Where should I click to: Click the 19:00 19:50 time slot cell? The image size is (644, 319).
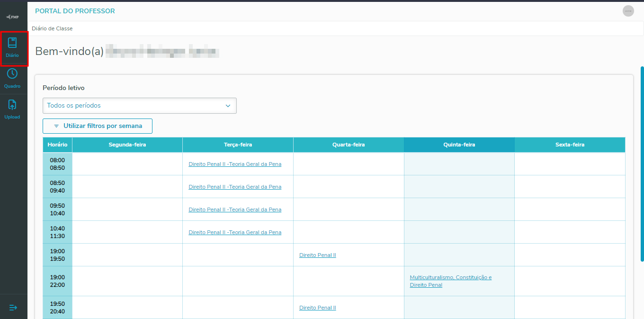58,255
